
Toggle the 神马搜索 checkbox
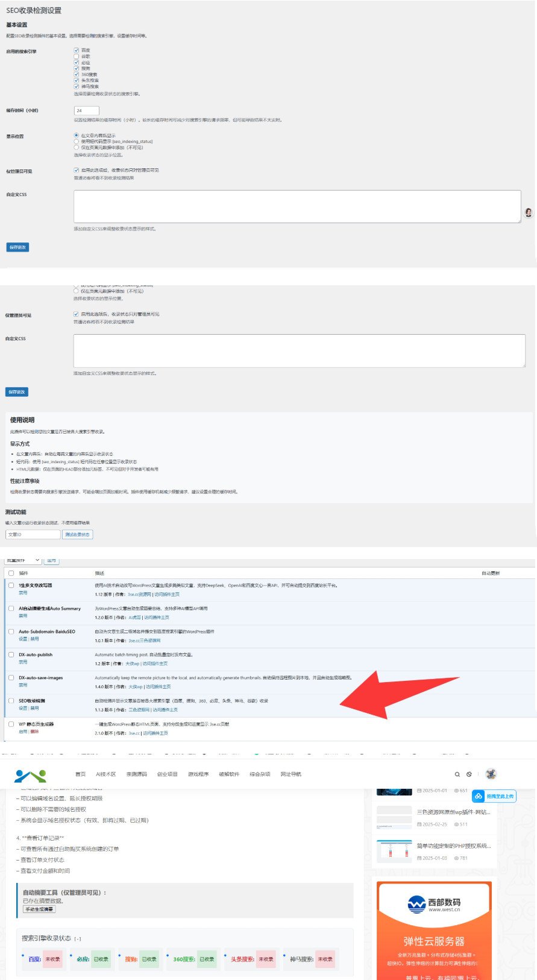77,86
